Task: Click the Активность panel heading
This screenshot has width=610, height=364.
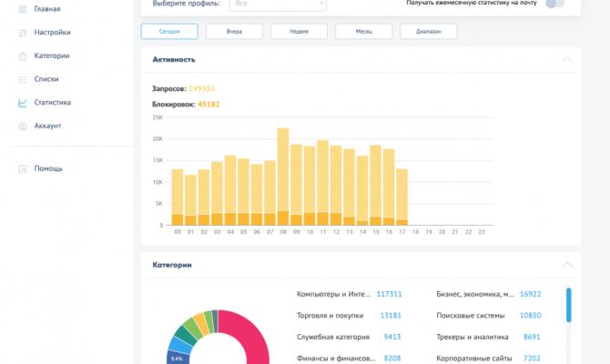Action: pos(174,59)
